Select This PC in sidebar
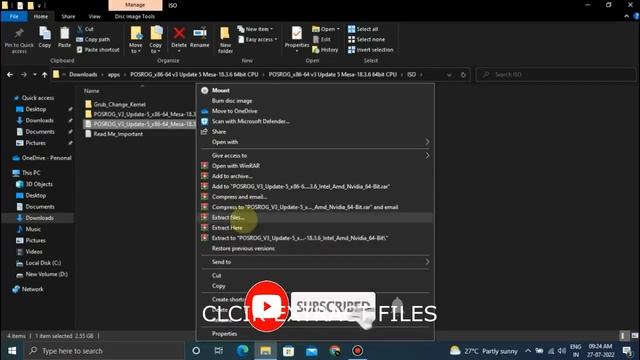 (x=27, y=173)
